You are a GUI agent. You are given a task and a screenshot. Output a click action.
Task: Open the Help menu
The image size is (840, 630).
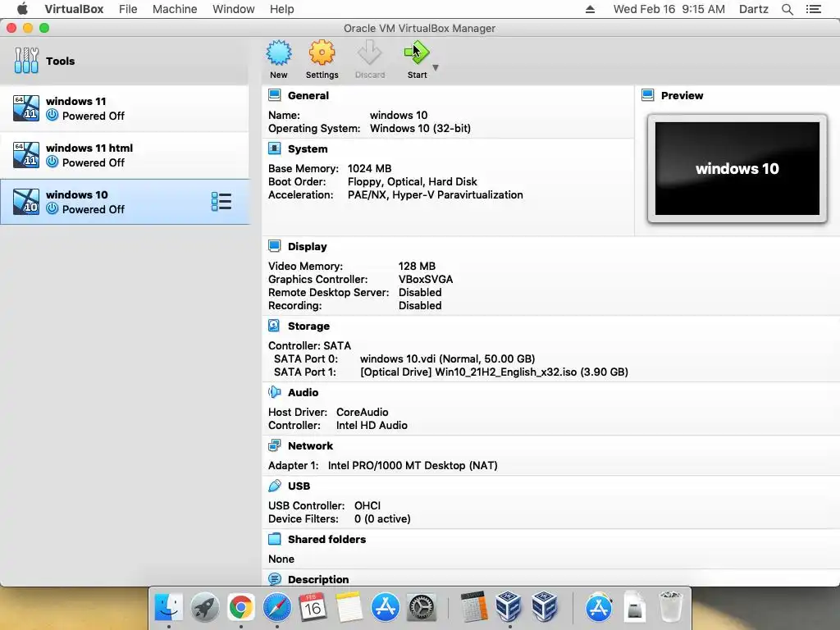coord(282,9)
